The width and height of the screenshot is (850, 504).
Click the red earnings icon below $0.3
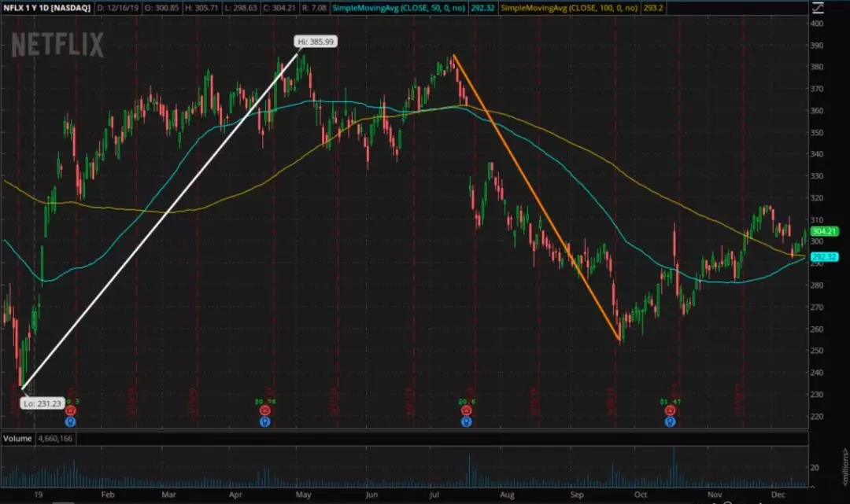coord(71,410)
